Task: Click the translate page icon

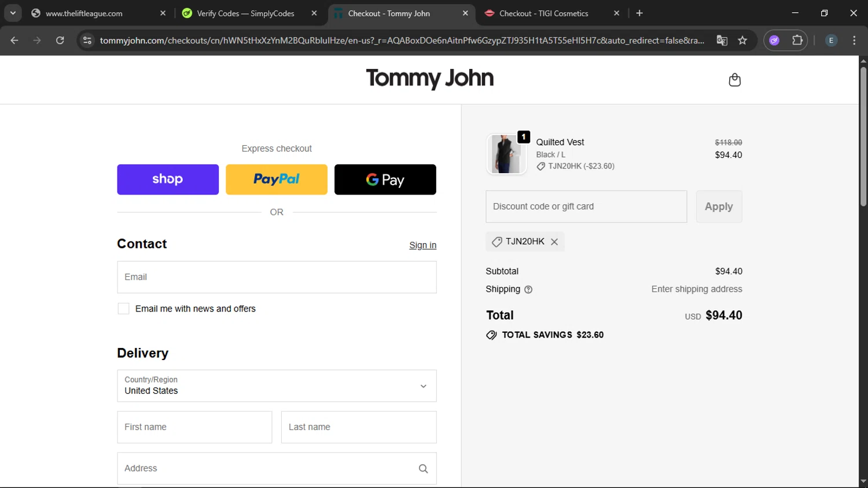Action: pyautogui.click(x=722, y=41)
